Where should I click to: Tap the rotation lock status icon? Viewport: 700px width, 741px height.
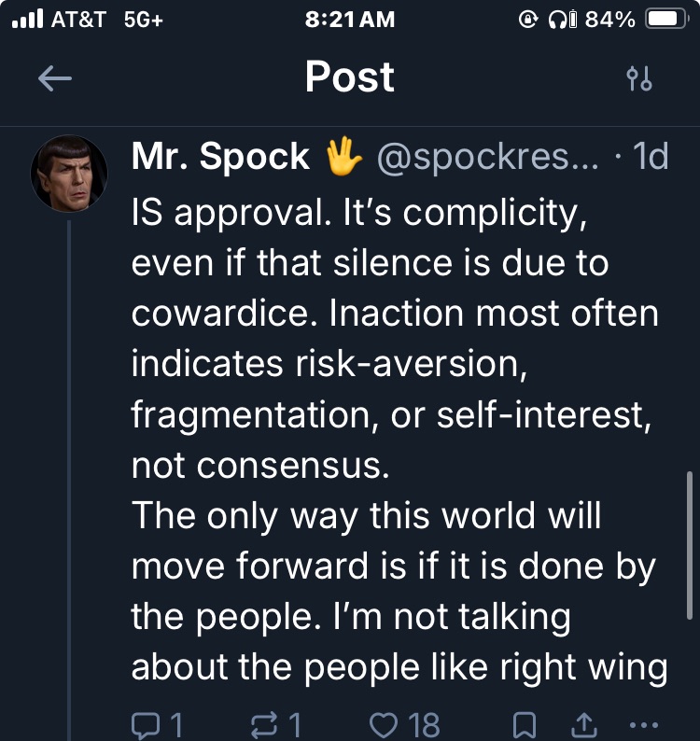(530, 20)
